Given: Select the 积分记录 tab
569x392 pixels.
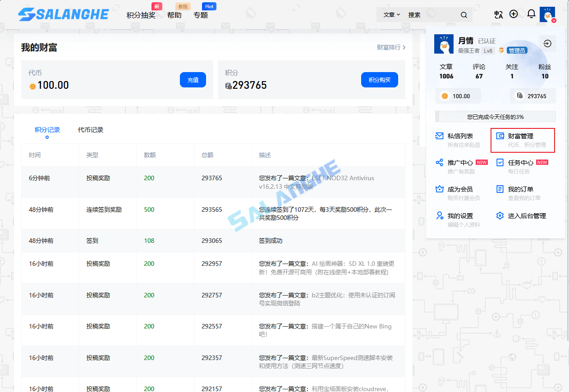Looking at the screenshot, I should click(x=47, y=129).
